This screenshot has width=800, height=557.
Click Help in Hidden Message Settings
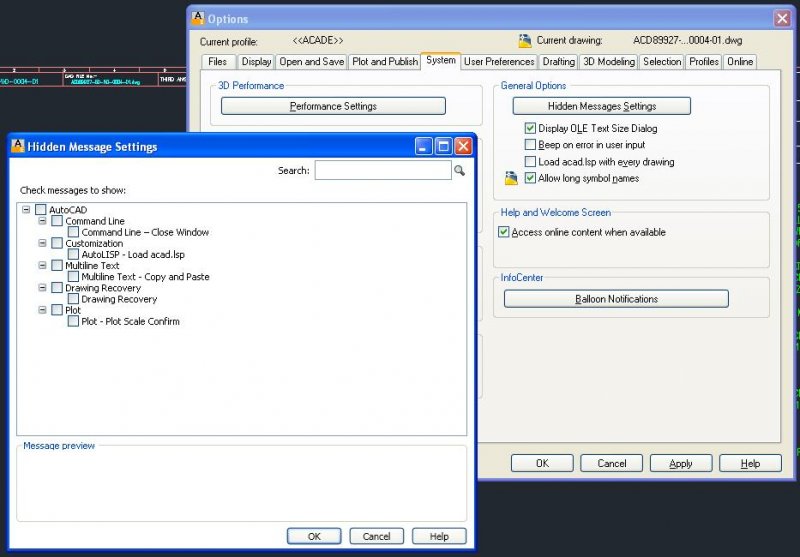coord(439,536)
